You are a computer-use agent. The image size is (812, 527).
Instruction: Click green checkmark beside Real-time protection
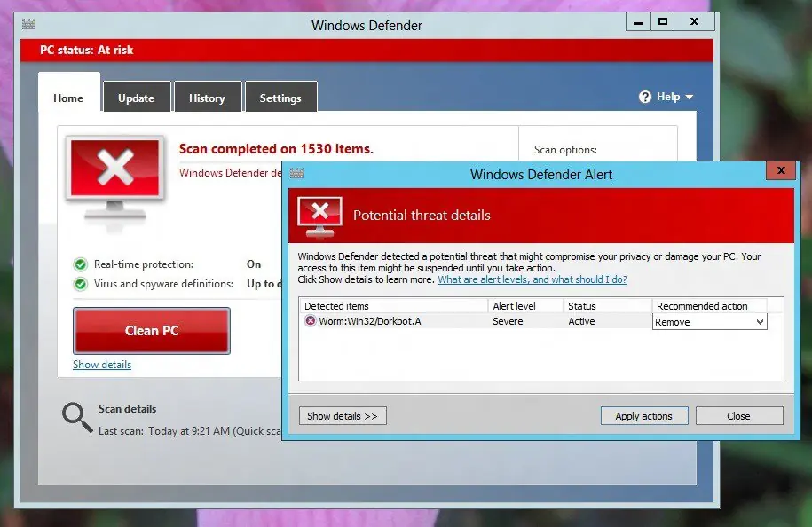pos(82,264)
